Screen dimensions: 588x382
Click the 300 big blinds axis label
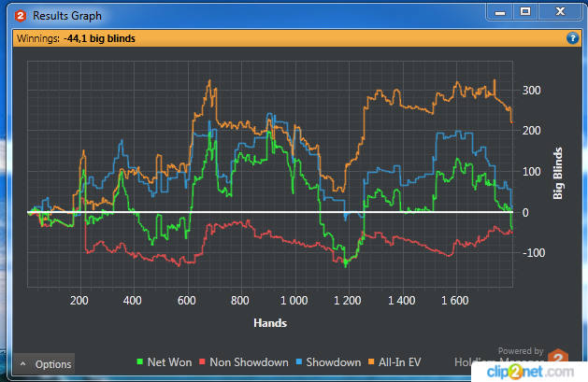tap(531, 91)
